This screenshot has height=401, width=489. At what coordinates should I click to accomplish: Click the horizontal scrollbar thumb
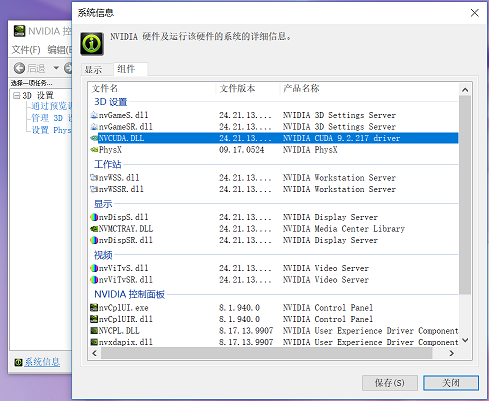click(267, 353)
